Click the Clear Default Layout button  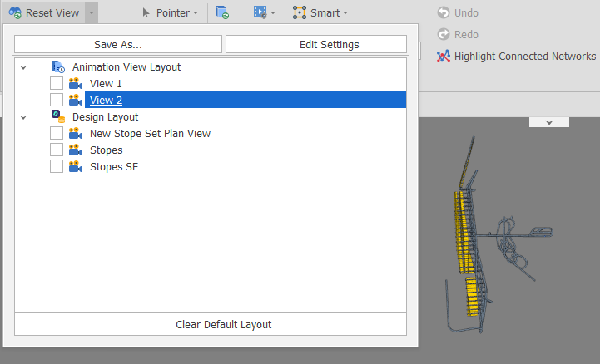click(211, 324)
